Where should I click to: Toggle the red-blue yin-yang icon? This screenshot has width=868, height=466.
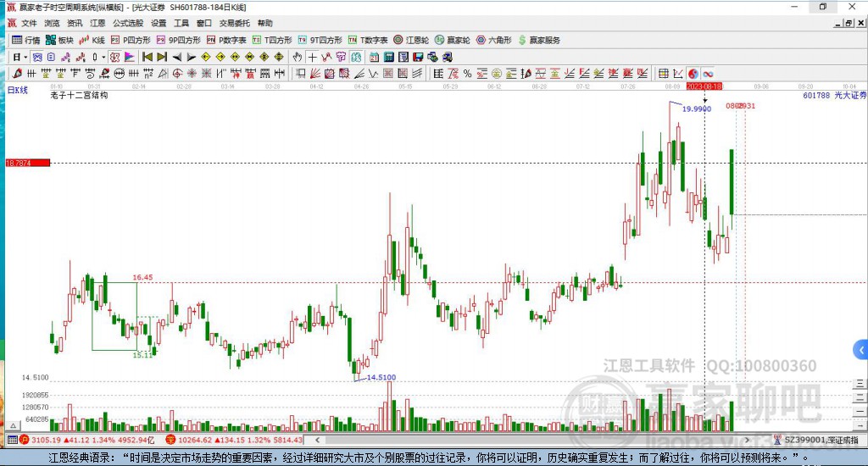693,74
